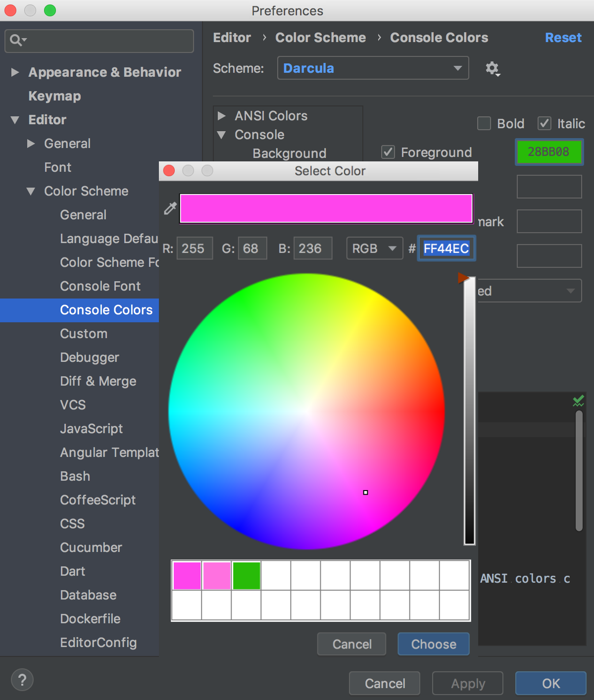
Task: Click the Preferences Cancel button
Action: coord(385,683)
